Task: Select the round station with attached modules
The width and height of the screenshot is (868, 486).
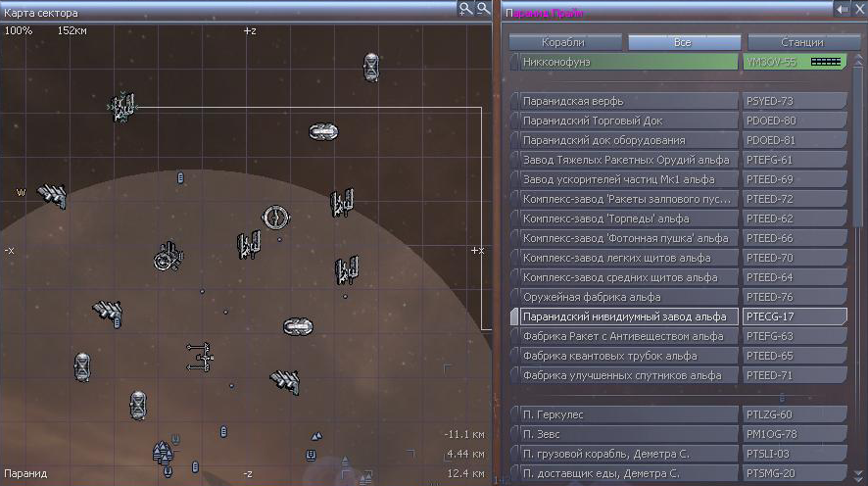Action: coord(169,258)
